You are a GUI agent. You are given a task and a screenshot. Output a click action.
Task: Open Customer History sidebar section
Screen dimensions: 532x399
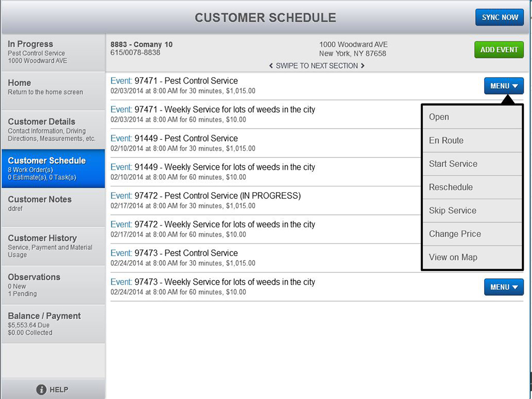tap(53, 246)
